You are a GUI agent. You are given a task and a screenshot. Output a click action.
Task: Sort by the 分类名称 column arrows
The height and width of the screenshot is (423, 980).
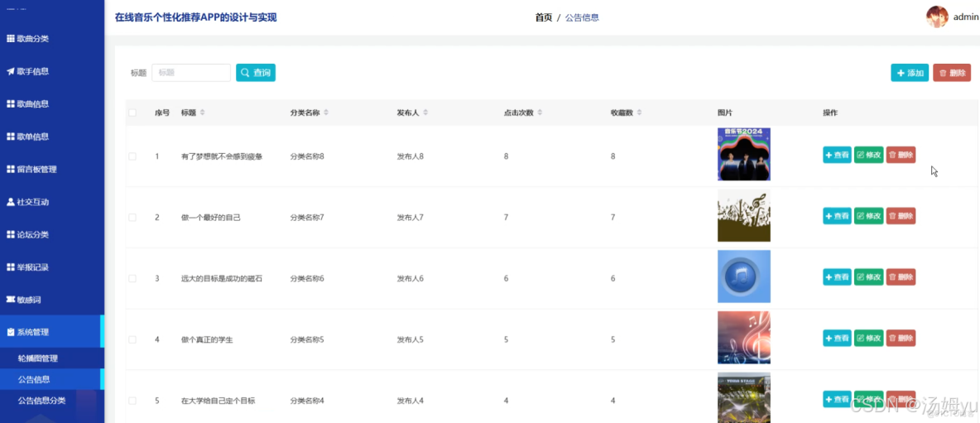(326, 113)
